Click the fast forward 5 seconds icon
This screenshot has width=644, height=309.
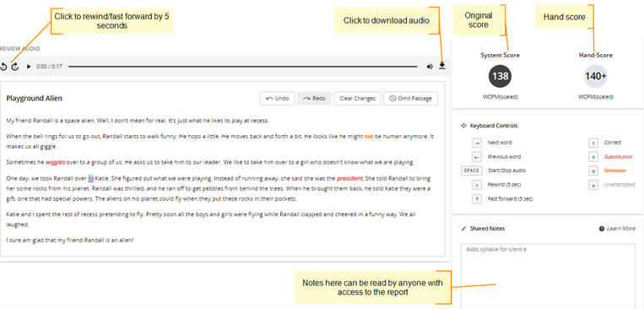(x=15, y=67)
